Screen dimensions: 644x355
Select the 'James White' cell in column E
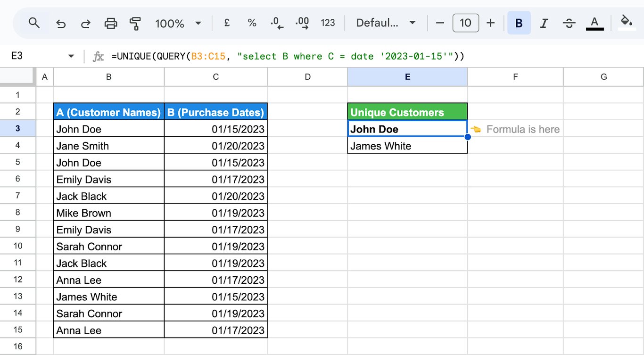407,146
